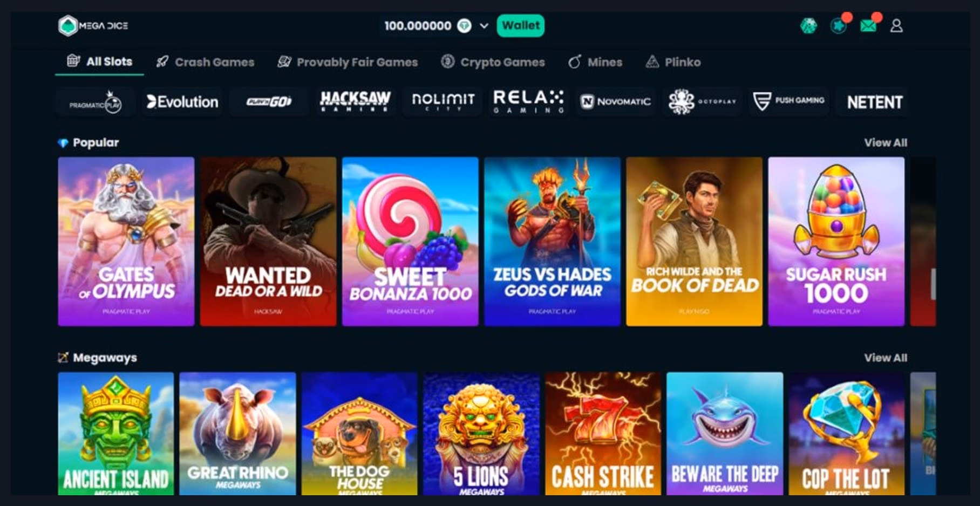This screenshot has width=980, height=506.
Task: Open the user profile icon
Action: (x=896, y=25)
